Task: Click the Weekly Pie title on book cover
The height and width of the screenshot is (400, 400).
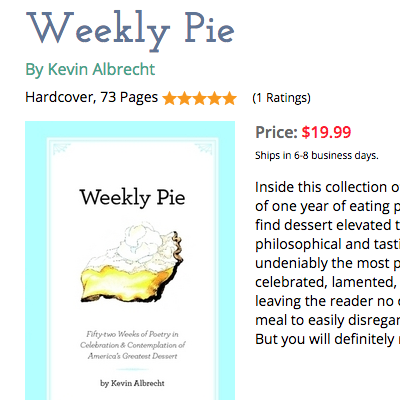Action: [132, 198]
